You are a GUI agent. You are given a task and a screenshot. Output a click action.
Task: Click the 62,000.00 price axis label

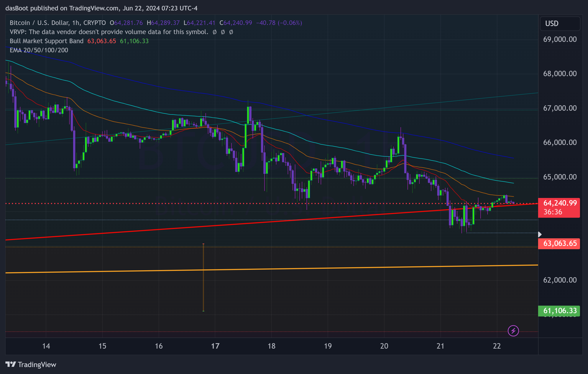tap(560, 280)
